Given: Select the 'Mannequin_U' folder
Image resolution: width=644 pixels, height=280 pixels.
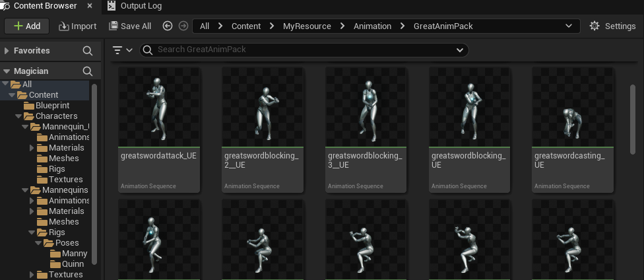Looking at the screenshot, I should [x=65, y=127].
